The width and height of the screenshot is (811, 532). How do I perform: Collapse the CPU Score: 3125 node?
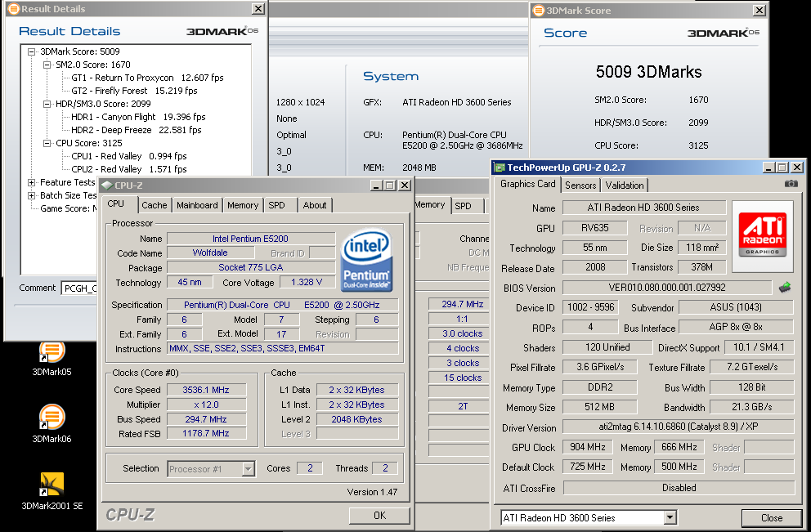pos(47,143)
